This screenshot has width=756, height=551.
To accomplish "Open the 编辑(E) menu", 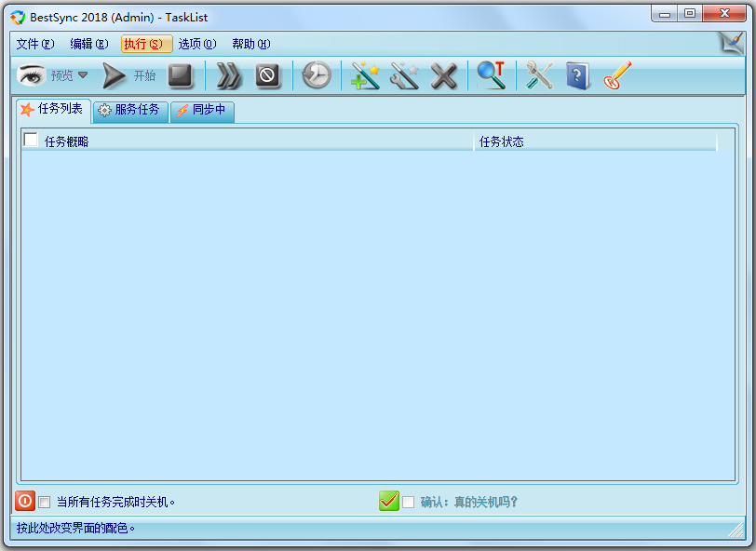I will click(x=89, y=44).
